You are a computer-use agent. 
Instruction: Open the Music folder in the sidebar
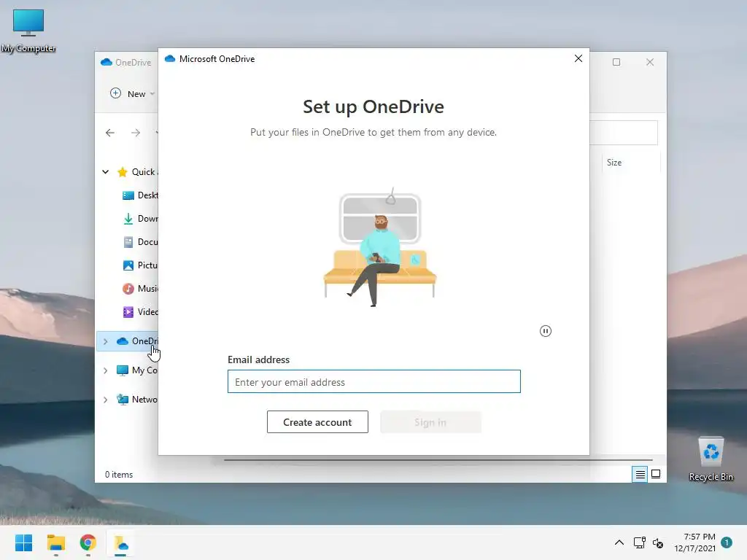140,289
